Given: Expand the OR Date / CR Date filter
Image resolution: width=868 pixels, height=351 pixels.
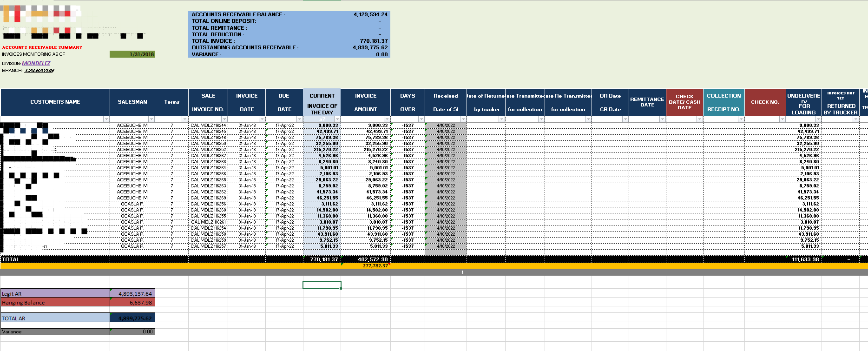Looking at the screenshot, I should point(625,119).
